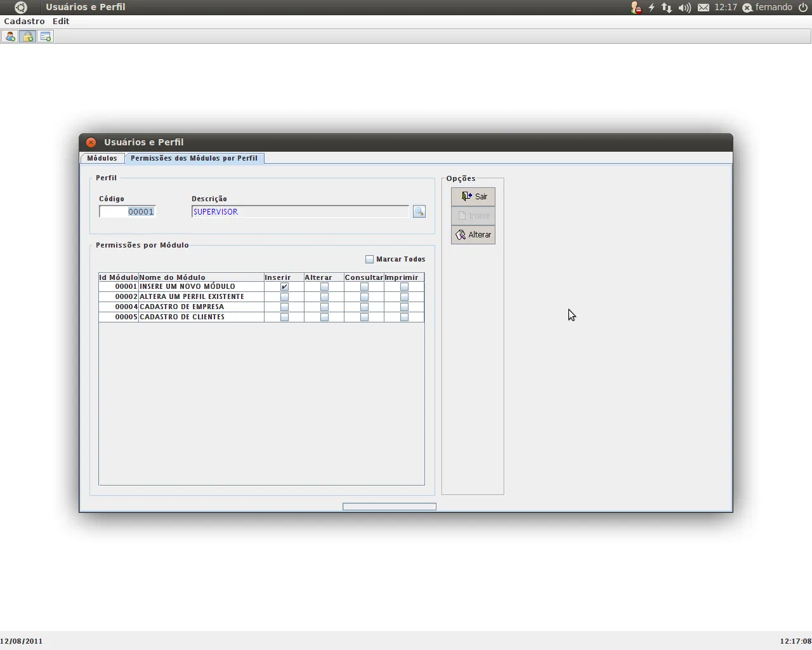
Task: Check Consultar for INSERE UM NOVO MÓDULO
Action: 364,287
